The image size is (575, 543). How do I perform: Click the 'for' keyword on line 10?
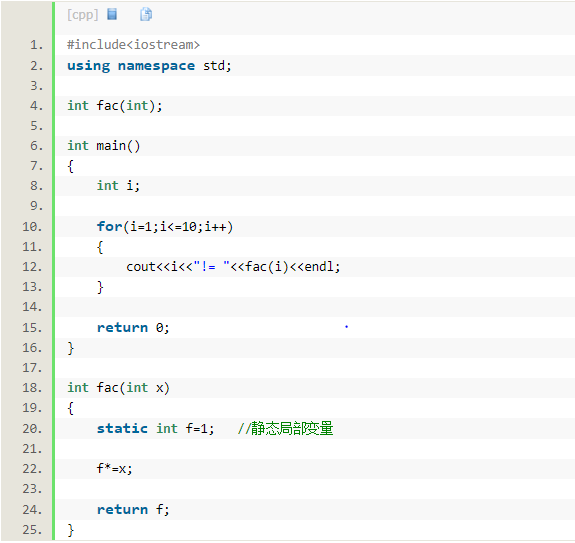click(x=109, y=227)
